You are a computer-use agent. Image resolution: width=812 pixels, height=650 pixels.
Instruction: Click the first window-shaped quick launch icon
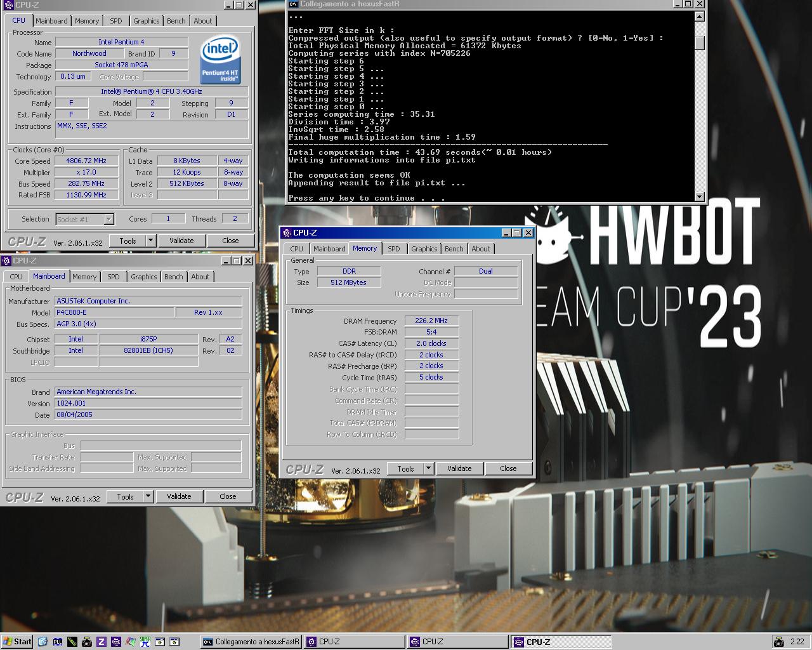tap(160, 642)
